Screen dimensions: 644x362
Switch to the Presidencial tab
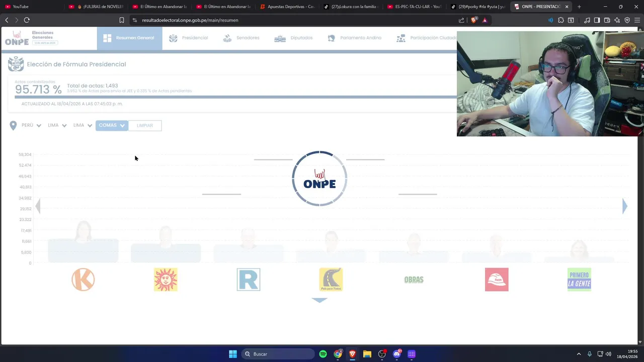pyautogui.click(x=189, y=38)
